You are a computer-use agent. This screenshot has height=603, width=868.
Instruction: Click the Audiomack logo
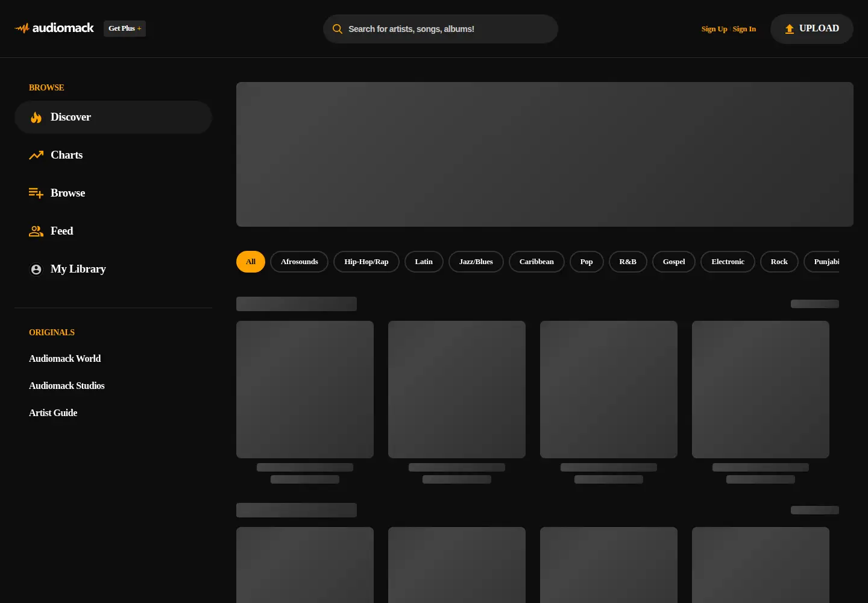click(x=54, y=28)
